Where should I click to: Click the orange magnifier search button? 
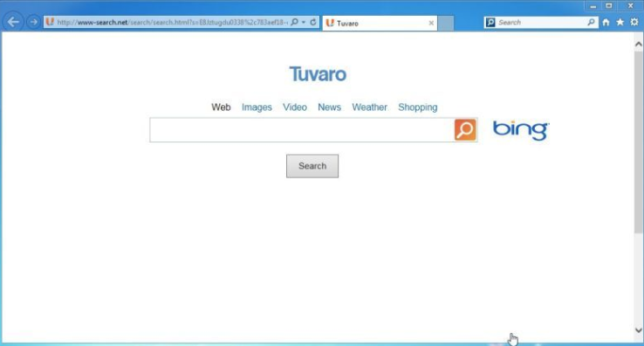465,130
